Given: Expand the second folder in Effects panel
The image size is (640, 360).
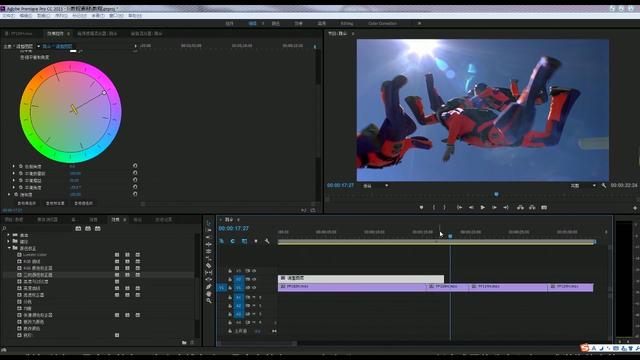Looking at the screenshot, I should tap(9, 242).
